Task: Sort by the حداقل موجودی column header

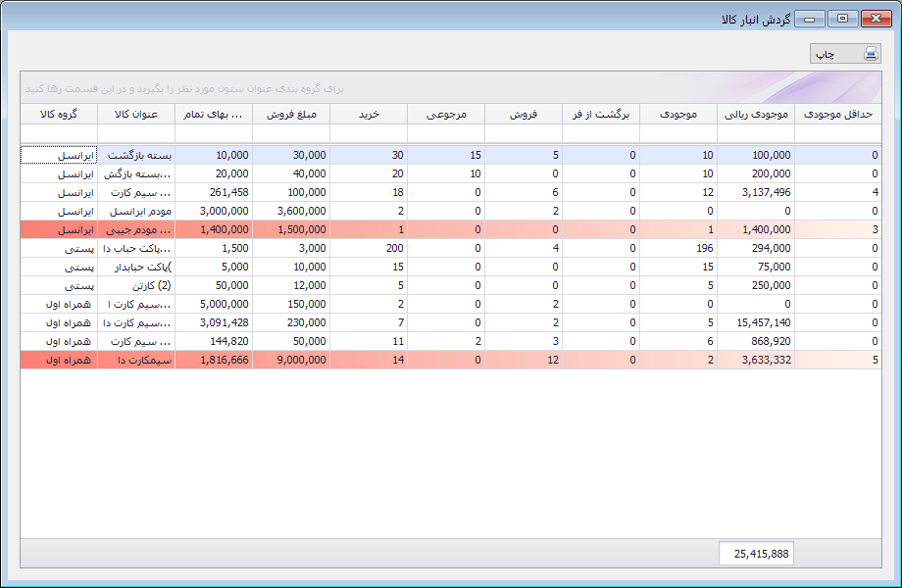Action: [x=837, y=114]
